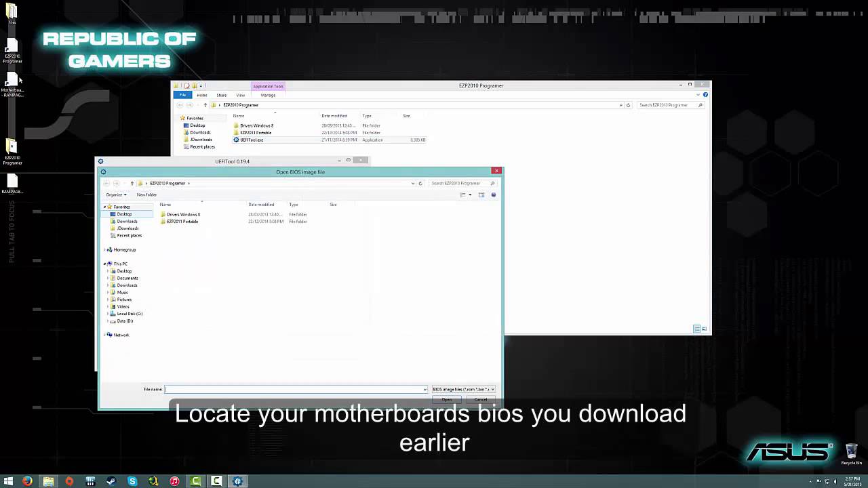
Task: Expand Local Disk (C:) in the dialog
Action: [x=108, y=314]
